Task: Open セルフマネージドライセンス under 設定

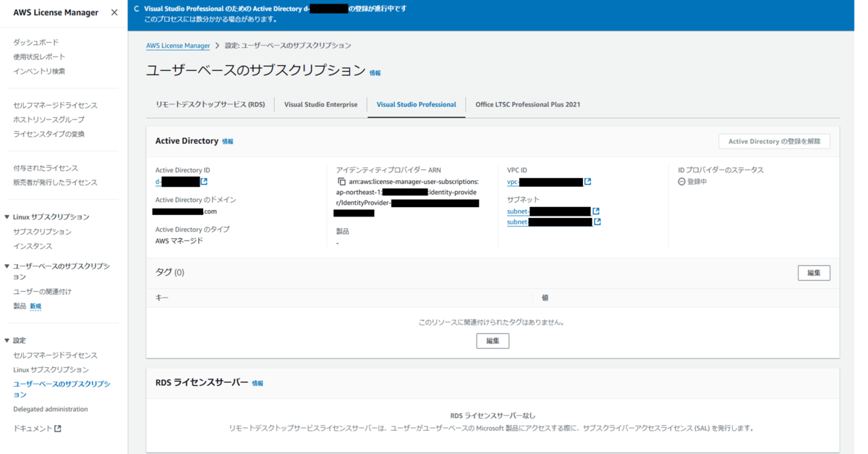Action: click(x=55, y=355)
